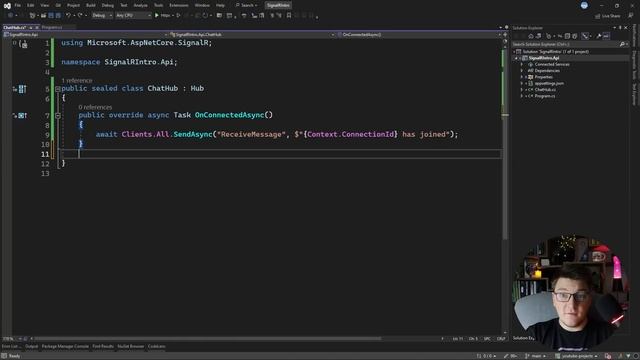Expand the Dependencies node
This screenshot has width=640, height=360.
pos(522,71)
